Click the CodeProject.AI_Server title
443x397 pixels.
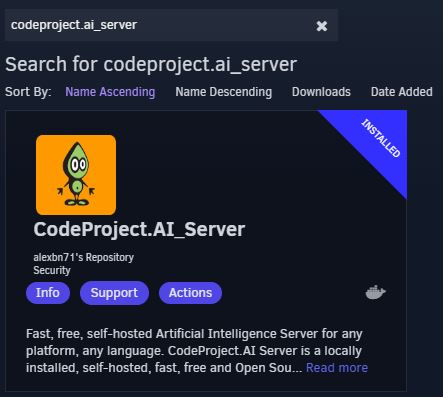[139, 229]
